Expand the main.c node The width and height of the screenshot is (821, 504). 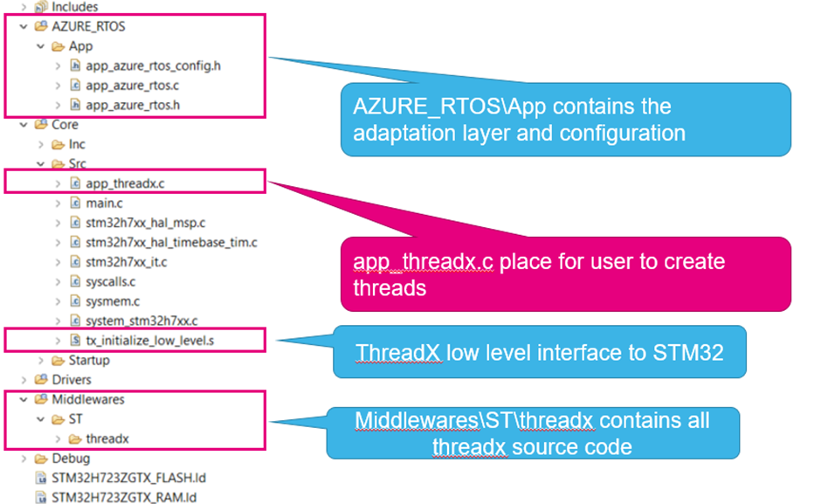(59, 204)
